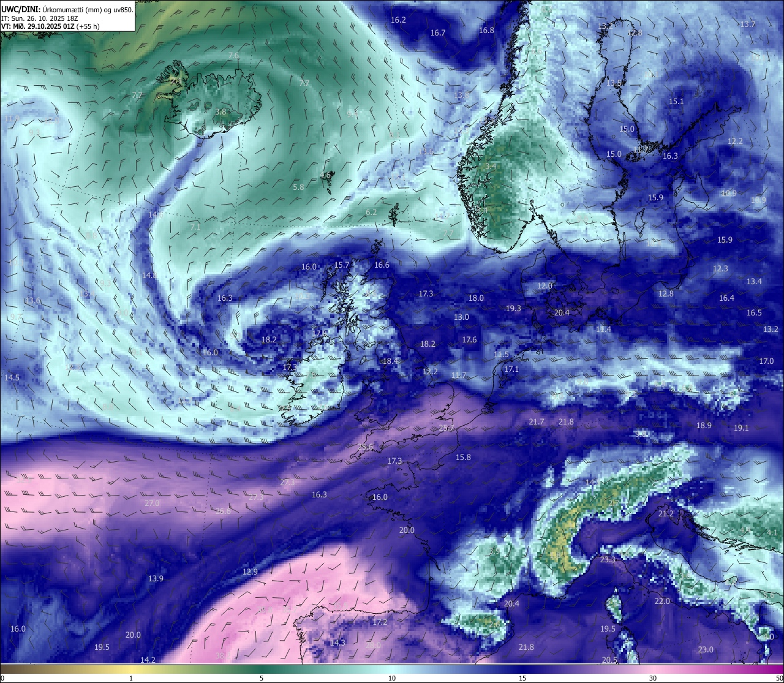Image resolution: width=784 pixels, height=683 pixels.
Task: Click the 11.5 map value
Action: click(x=501, y=355)
